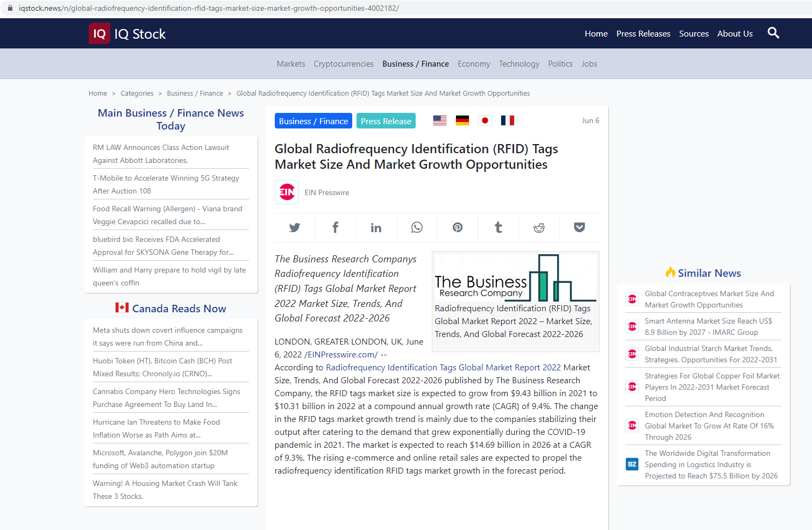Viewport: 812px width, 530px height.
Task: Open the Home menu item
Action: tap(596, 33)
